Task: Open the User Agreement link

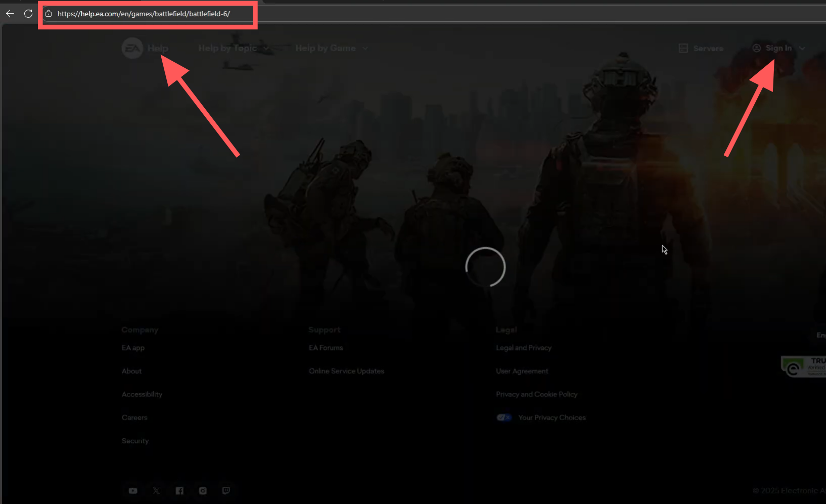Action: point(522,371)
